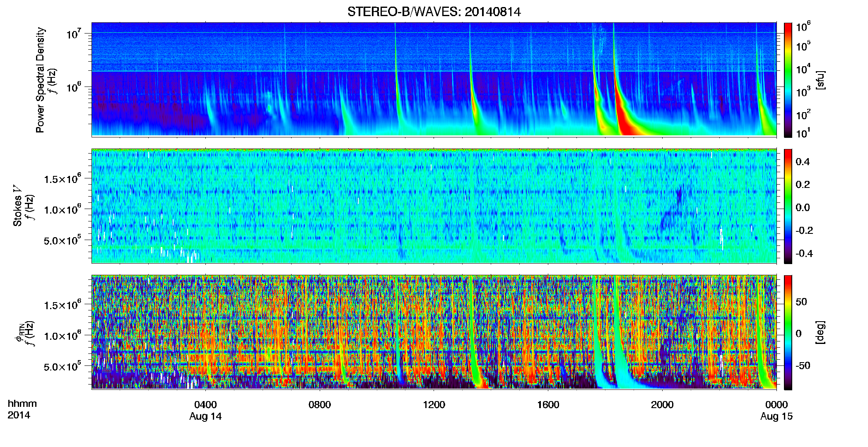Select the 10^1 label on sfu colorbar
The height and width of the screenshot is (447, 868).
tap(803, 133)
